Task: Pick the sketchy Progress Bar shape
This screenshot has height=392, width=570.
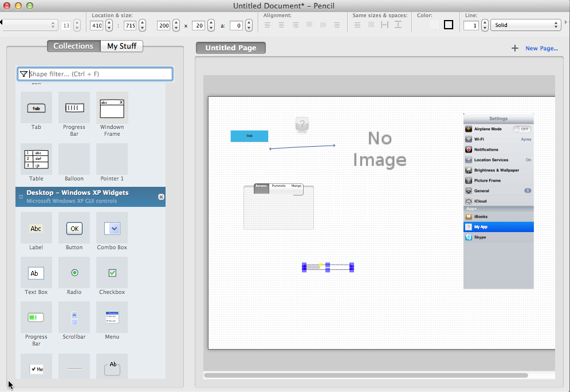Action: (x=74, y=108)
